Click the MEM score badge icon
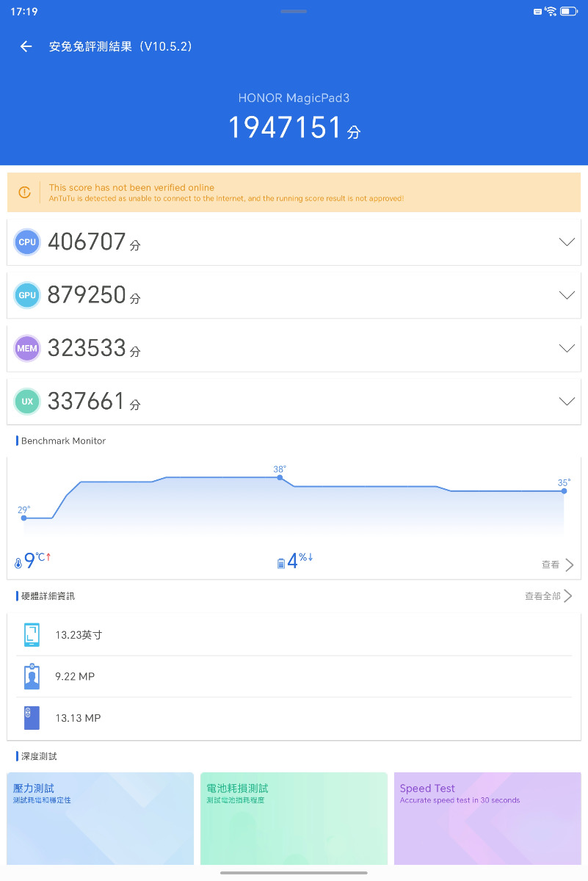588x881 pixels. [27, 348]
